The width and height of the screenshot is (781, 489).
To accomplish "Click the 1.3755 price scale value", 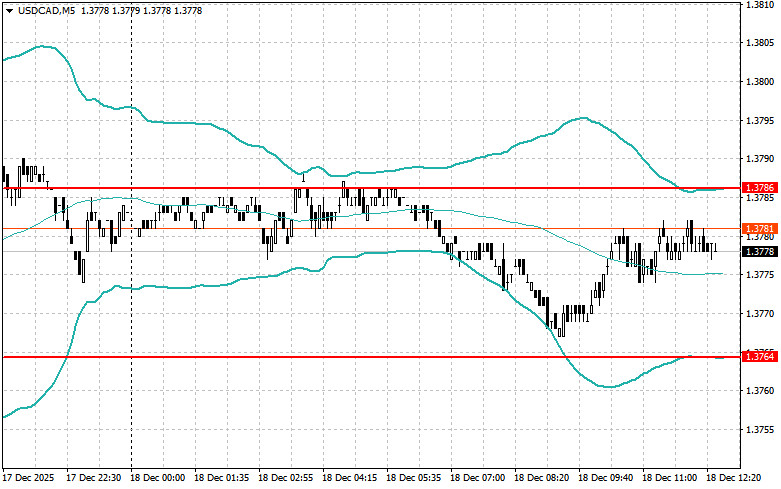I will click(x=760, y=430).
